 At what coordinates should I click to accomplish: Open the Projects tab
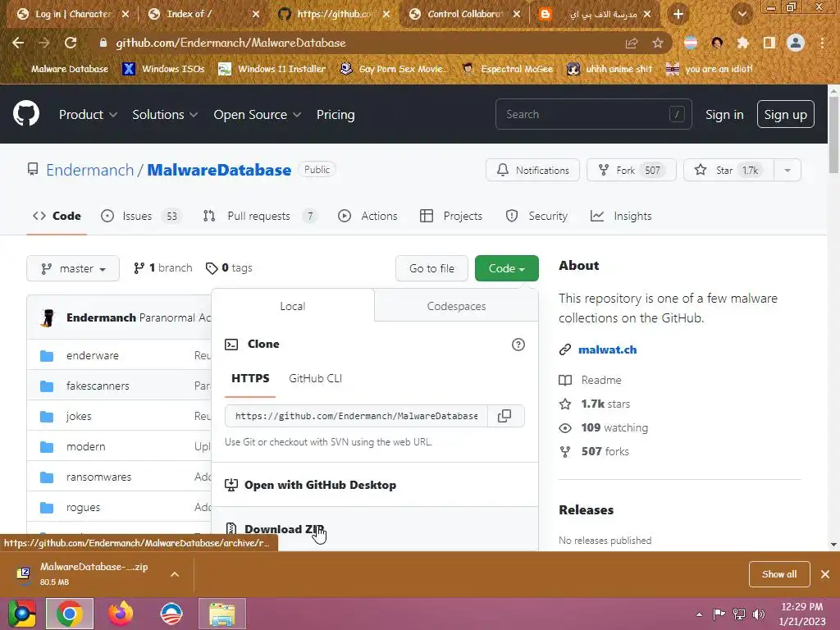click(451, 217)
